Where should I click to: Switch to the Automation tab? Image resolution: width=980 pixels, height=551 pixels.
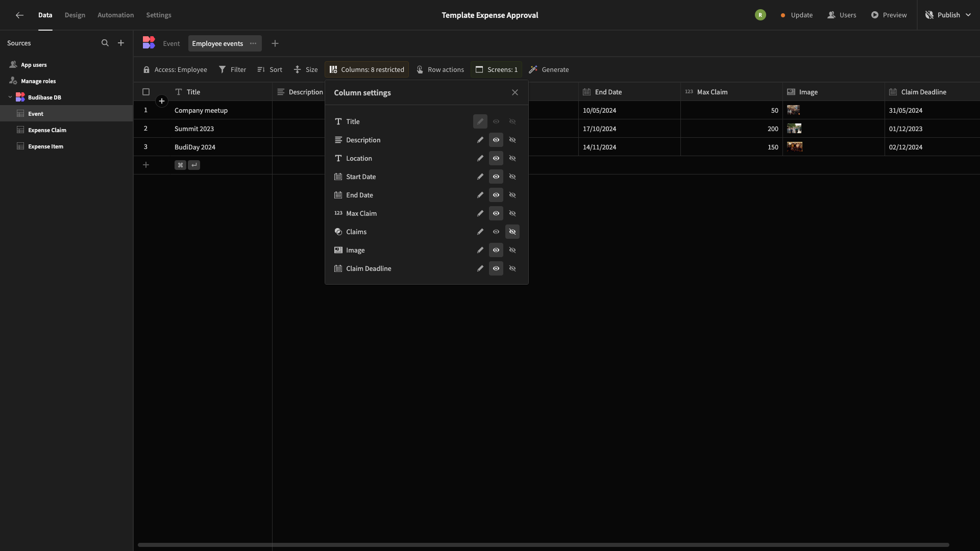pos(116,15)
